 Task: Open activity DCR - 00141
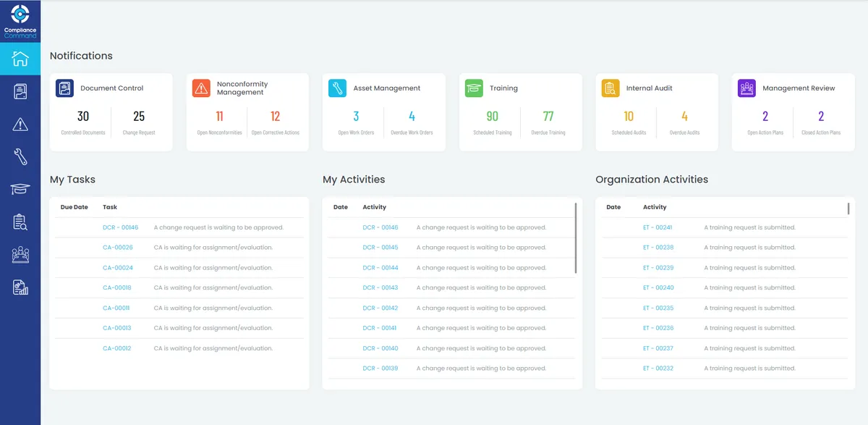point(380,329)
